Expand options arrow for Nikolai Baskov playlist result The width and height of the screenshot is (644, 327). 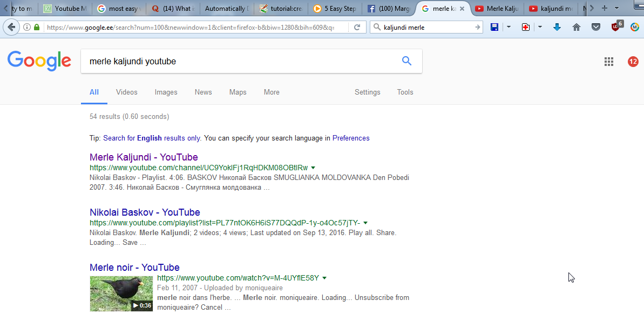point(365,223)
